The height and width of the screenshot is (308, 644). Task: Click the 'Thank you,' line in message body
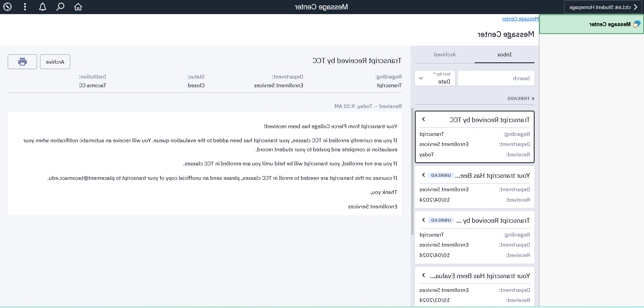pyautogui.click(x=384, y=192)
